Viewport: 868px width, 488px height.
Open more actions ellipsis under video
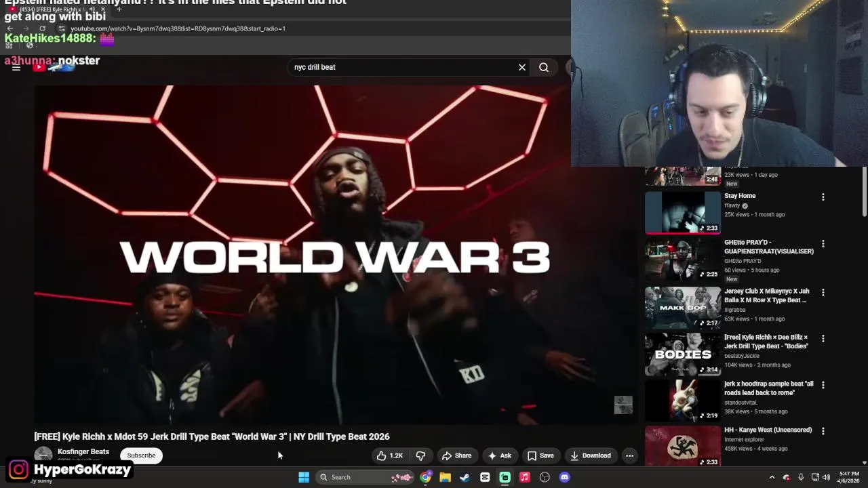pyautogui.click(x=629, y=455)
